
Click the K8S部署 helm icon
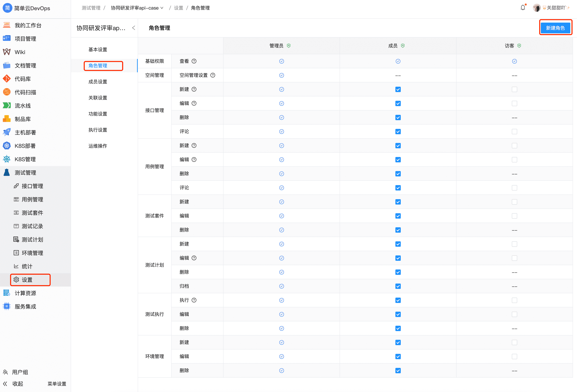pyautogui.click(x=7, y=146)
